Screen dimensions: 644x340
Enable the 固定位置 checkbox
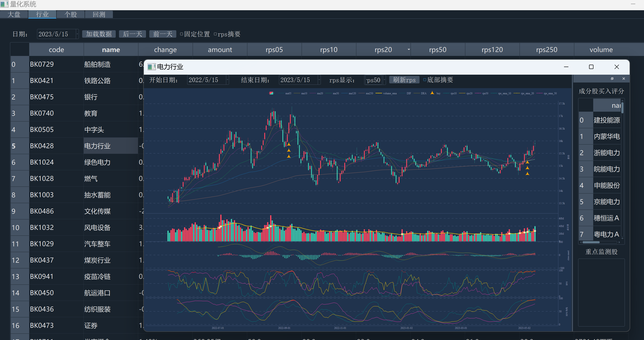[x=182, y=34]
